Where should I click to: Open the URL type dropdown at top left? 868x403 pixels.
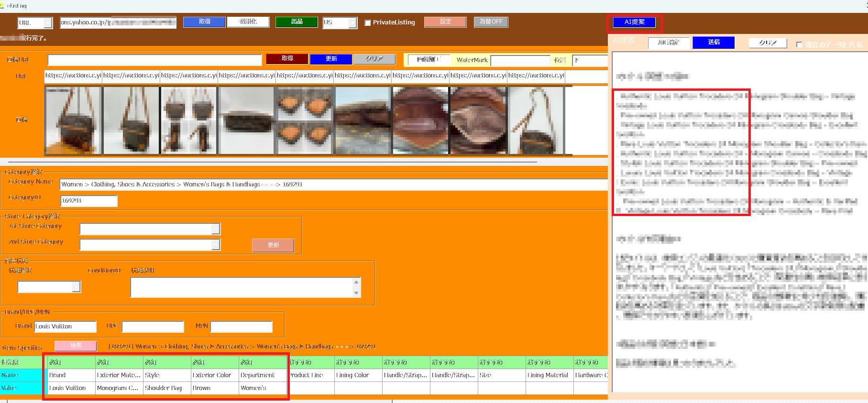48,22
